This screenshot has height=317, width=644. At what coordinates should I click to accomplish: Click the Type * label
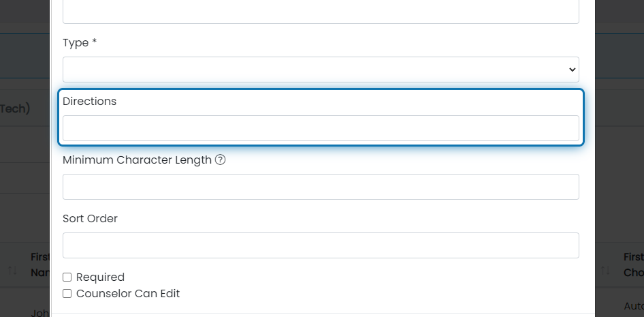tap(80, 43)
